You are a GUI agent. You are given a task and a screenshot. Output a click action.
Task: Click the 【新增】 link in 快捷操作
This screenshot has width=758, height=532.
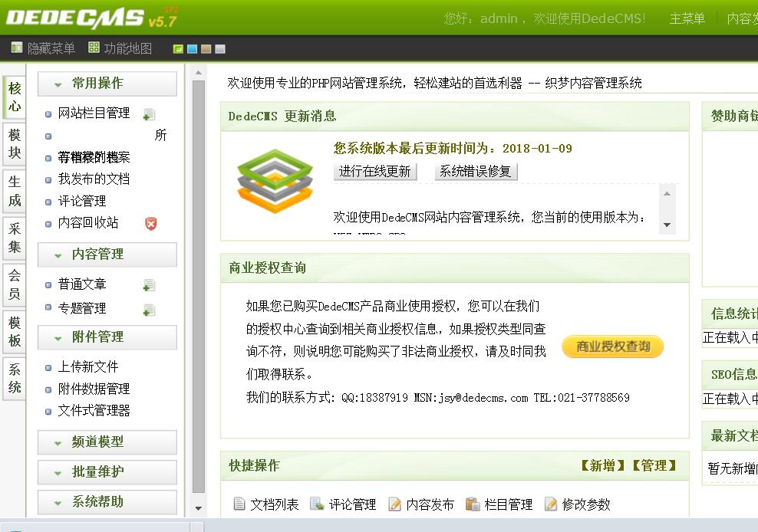603,466
